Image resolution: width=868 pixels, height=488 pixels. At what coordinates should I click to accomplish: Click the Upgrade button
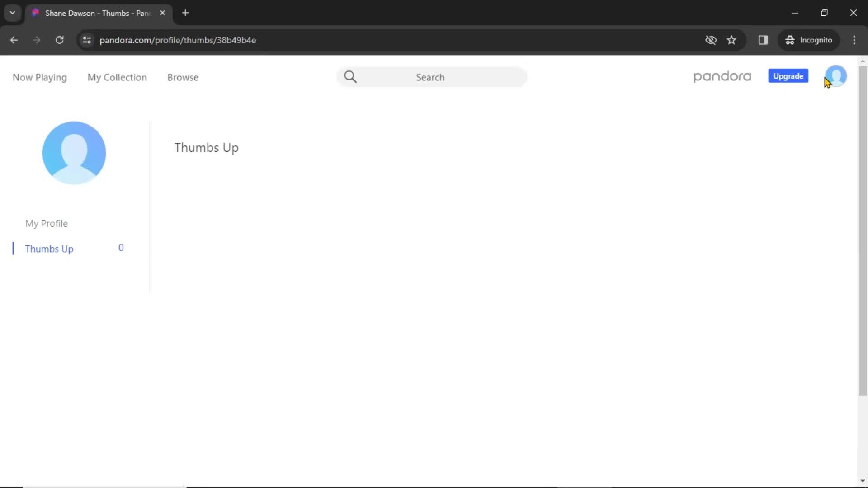(788, 75)
